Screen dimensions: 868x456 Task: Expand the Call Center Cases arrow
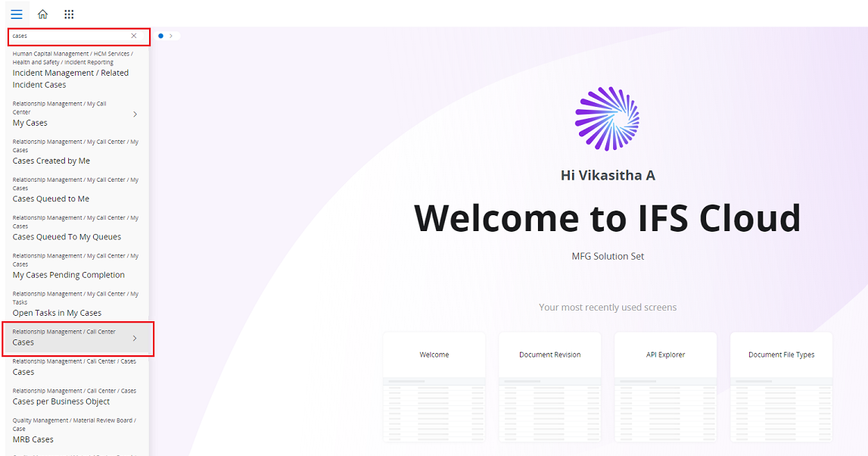tap(135, 338)
